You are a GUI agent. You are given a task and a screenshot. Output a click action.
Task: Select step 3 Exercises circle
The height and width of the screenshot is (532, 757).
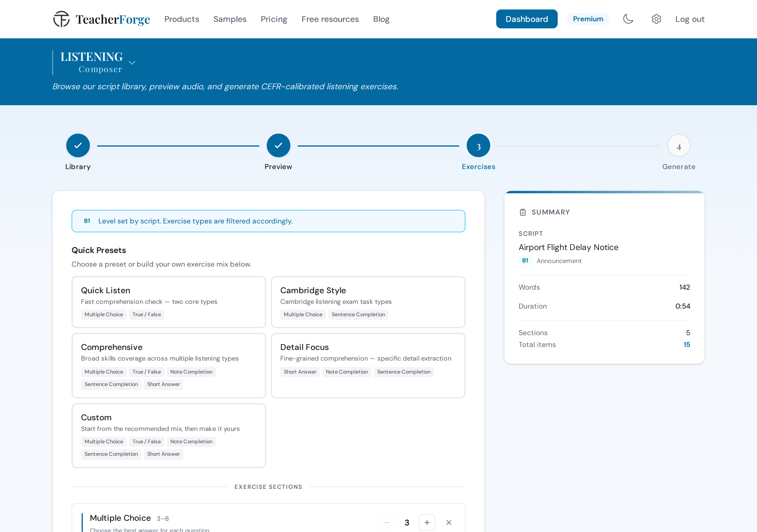478,145
